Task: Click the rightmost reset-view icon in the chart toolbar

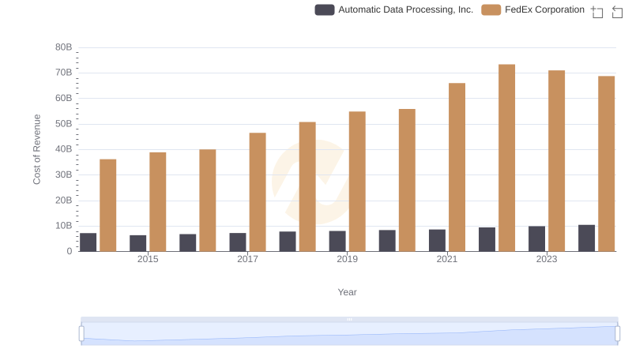Action: pyautogui.click(x=617, y=11)
